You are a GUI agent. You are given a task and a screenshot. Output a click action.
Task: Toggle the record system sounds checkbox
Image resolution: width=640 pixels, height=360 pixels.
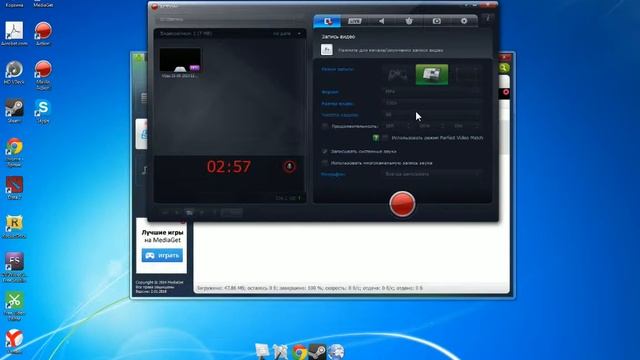click(325, 151)
